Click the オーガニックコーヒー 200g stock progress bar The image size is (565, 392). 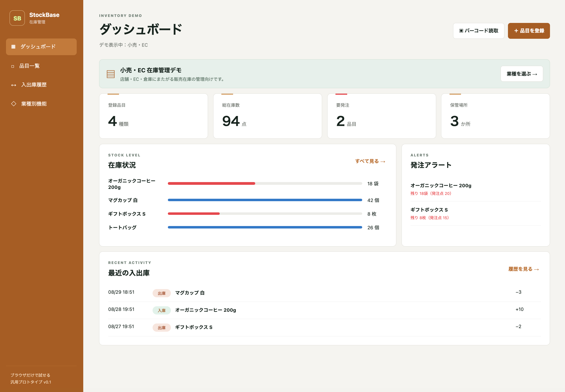tap(265, 183)
